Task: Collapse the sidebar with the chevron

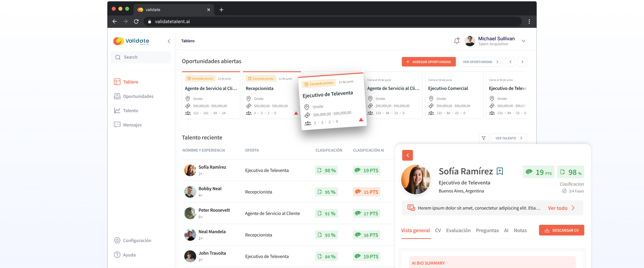Action: [x=169, y=41]
